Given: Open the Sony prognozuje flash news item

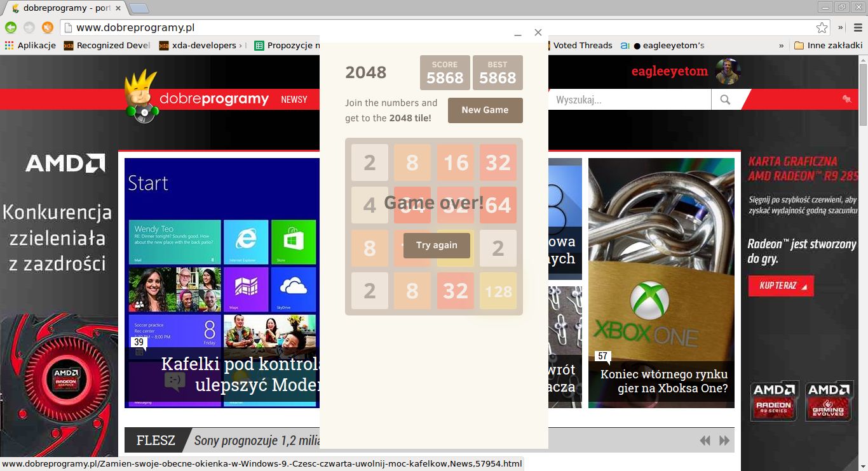Looking at the screenshot, I should (257, 441).
